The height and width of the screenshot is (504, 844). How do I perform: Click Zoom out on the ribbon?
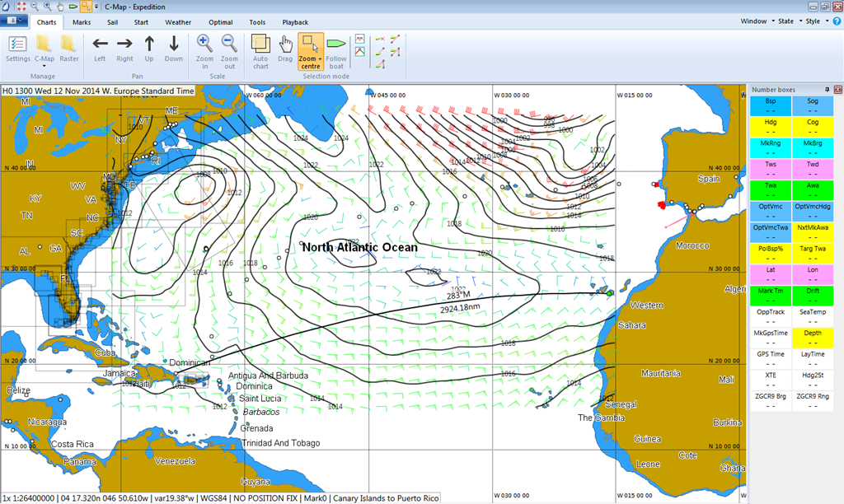tap(229, 52)
